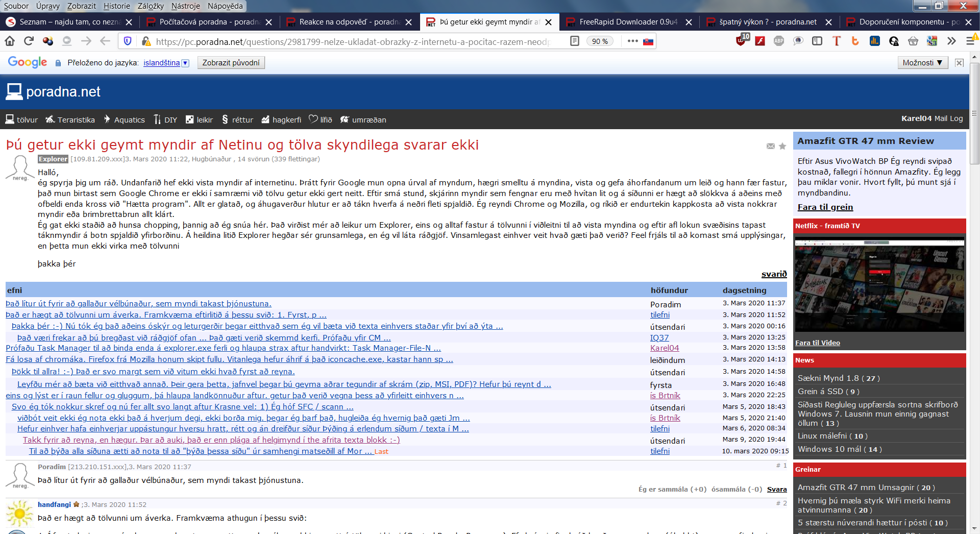Click the Back arrow in the toolbar
Screen dimensions: 980x534
[x=105, y=41]
